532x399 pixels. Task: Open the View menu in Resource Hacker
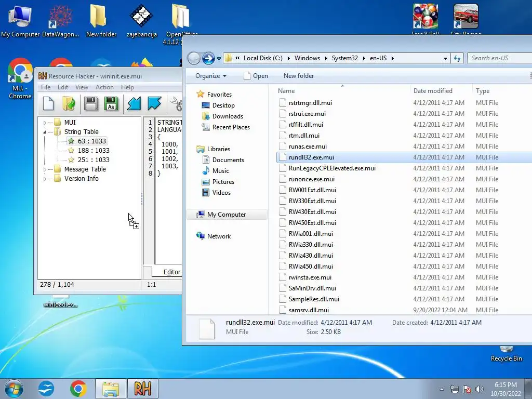point(82,87)
